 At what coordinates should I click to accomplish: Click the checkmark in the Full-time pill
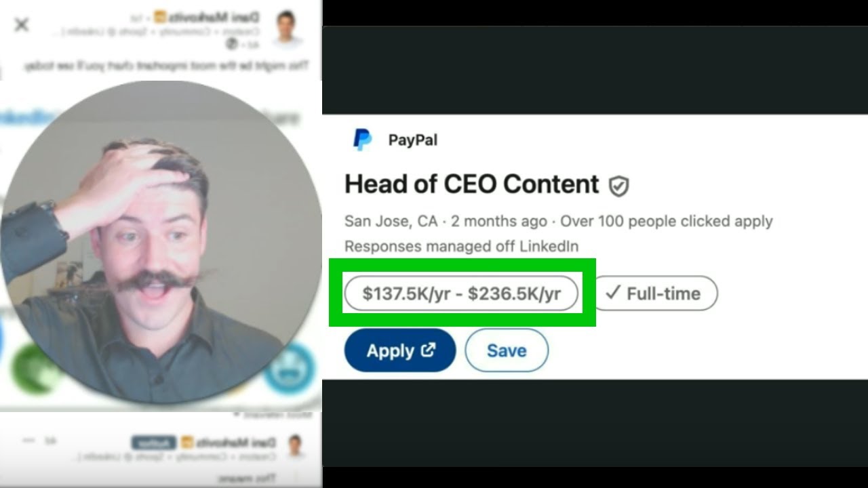click(613, 293)
